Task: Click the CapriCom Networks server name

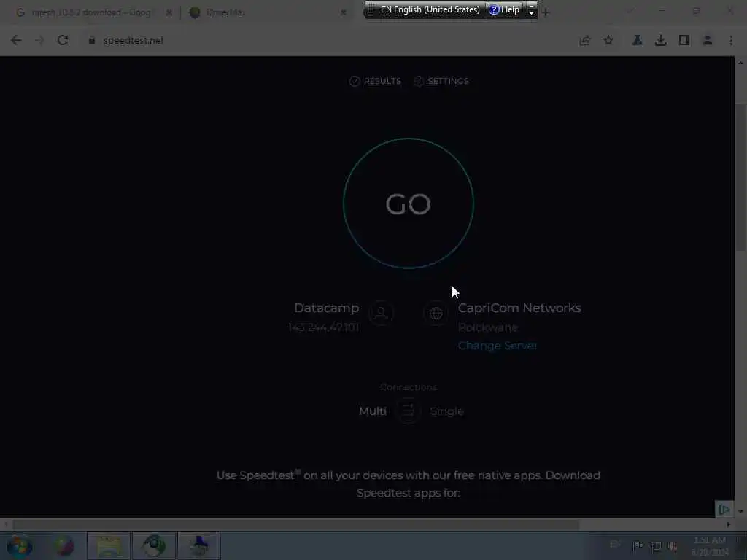Action: (519, 308)
